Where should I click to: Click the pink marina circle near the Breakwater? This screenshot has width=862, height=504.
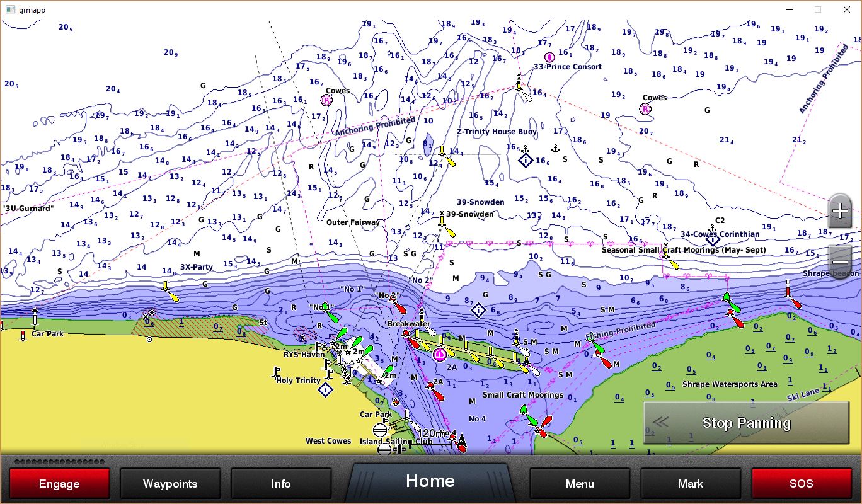click(x=440, y=353)
